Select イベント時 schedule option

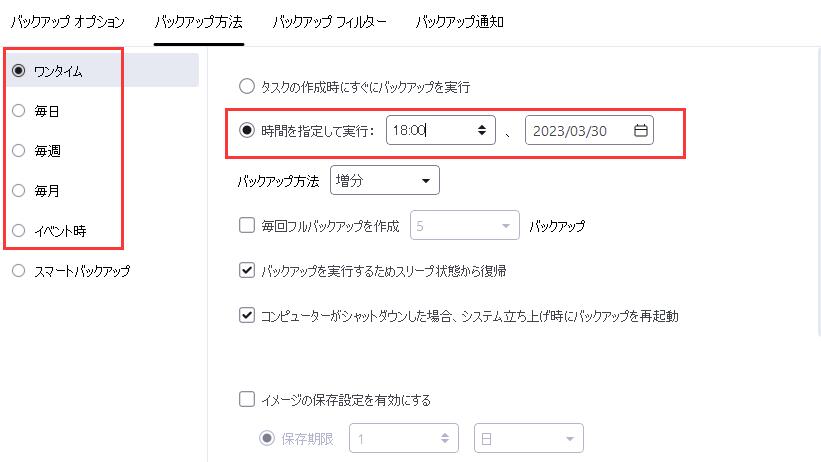coord(18,231)
